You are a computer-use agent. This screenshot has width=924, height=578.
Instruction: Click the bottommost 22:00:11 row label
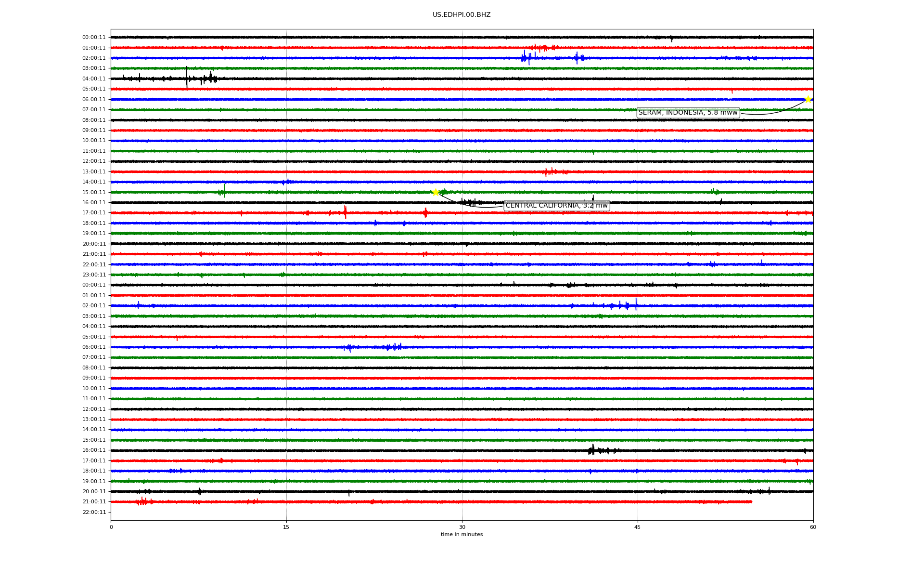point(94,512)
